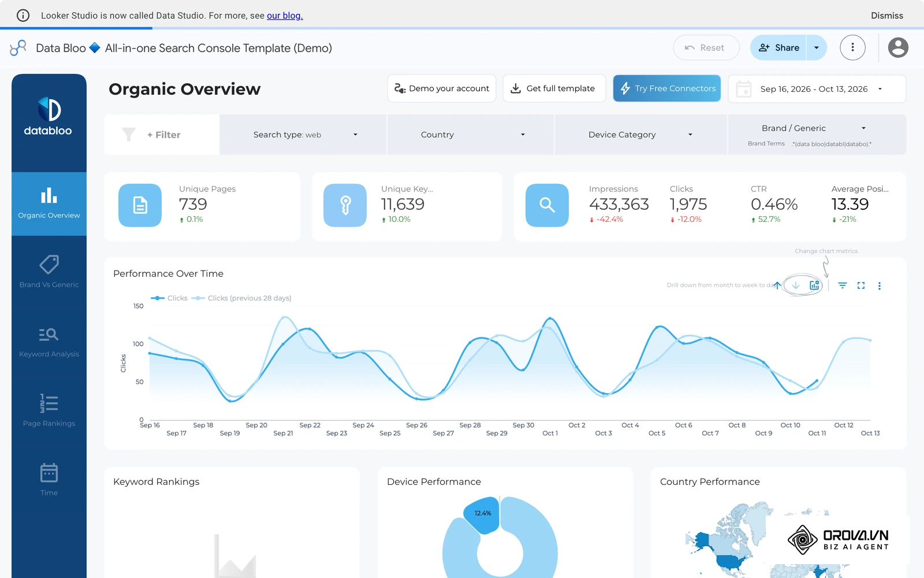Toggle the Clicks legend series
This screenshot has width=924, height=578.
tap(169, 298)
